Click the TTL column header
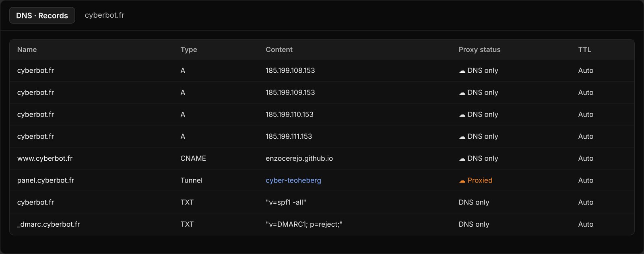644x254 pixels. (x=584, y=49)
